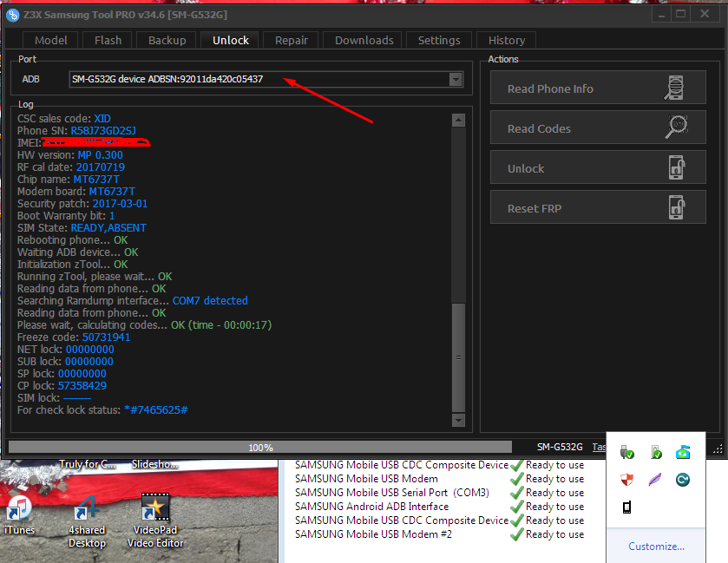Image resolution: width=728 pixels, height=563 pixels.
Task: Click the SAMSUNG Android ADB Interface row
Action: pyautogui.click(x=439, y=507)
